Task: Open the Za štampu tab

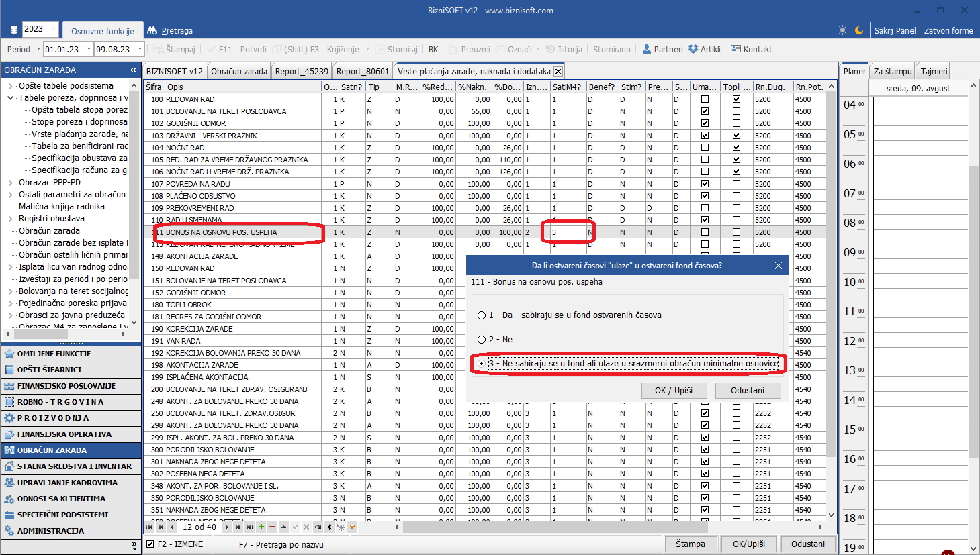Action: (893, 71)
